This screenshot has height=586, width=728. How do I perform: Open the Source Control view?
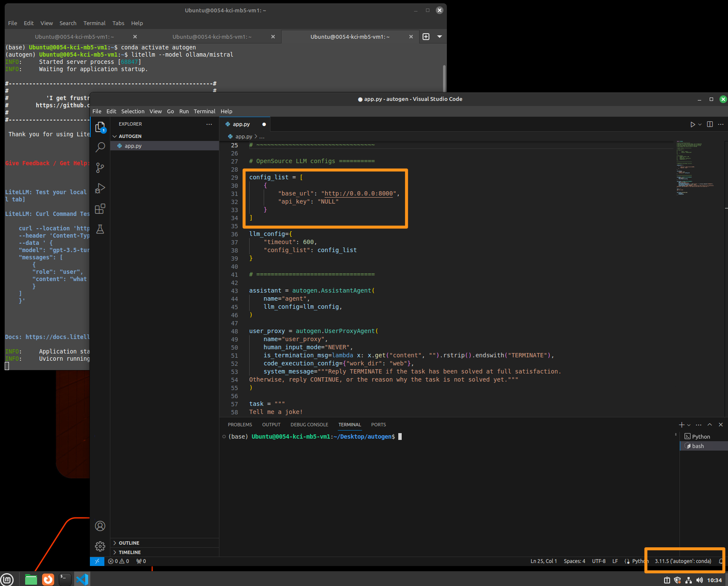coord(100,167)
